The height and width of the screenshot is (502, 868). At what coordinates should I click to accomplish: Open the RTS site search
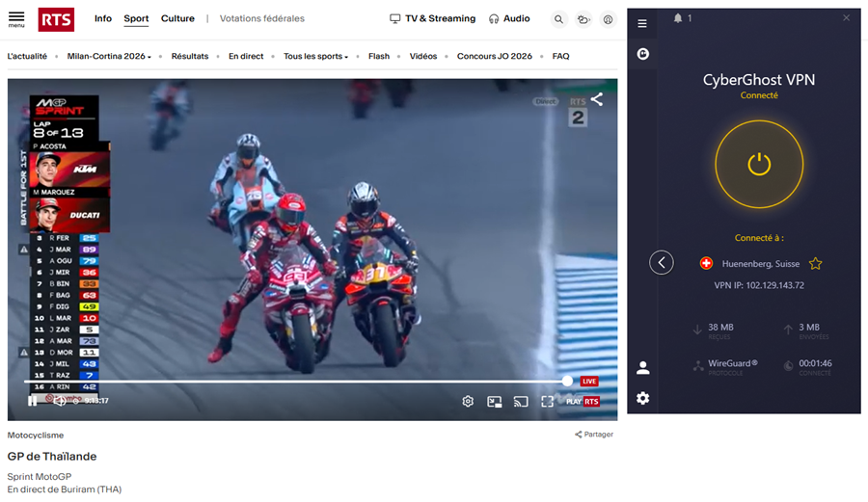pos(559,19)
